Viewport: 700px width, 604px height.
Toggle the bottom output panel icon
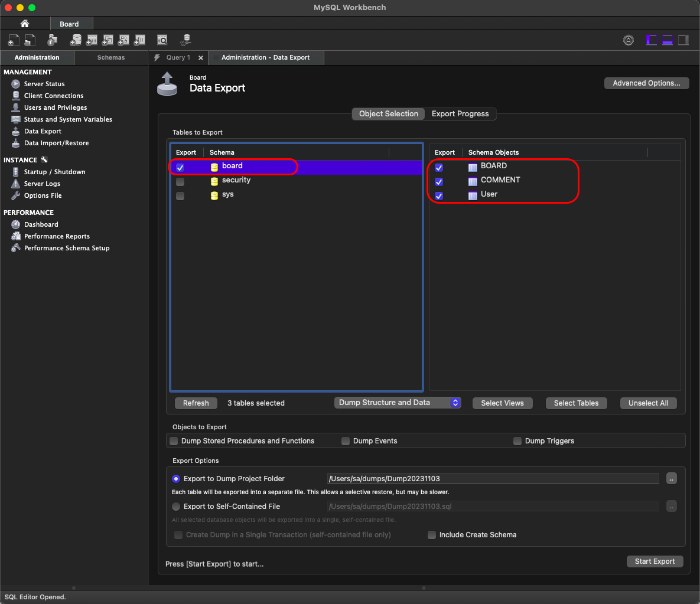pos(668,40)
